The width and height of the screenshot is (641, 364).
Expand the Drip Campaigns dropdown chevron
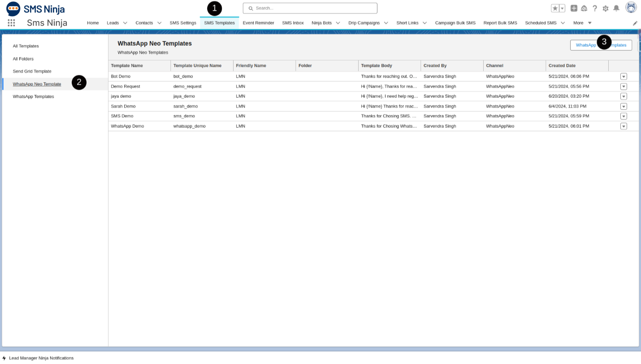[386, 23]
